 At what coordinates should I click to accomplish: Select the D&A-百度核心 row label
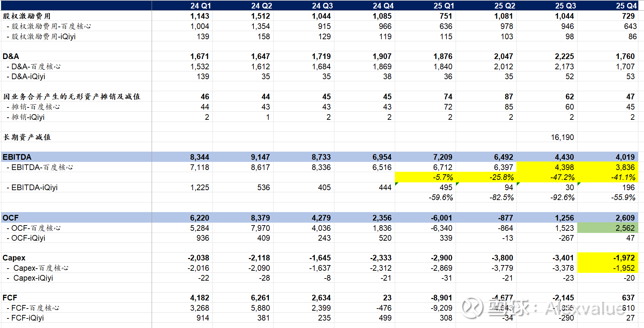pos(34,66)
